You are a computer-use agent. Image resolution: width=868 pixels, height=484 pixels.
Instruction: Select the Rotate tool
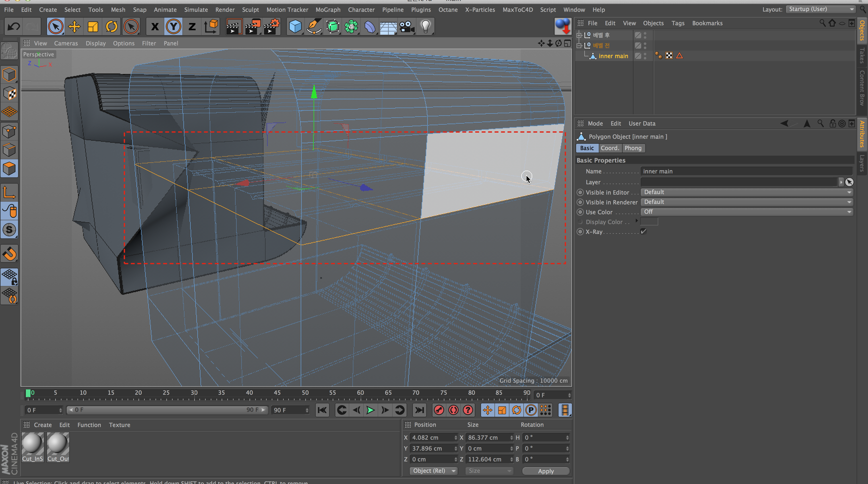(x=112, y=26)
